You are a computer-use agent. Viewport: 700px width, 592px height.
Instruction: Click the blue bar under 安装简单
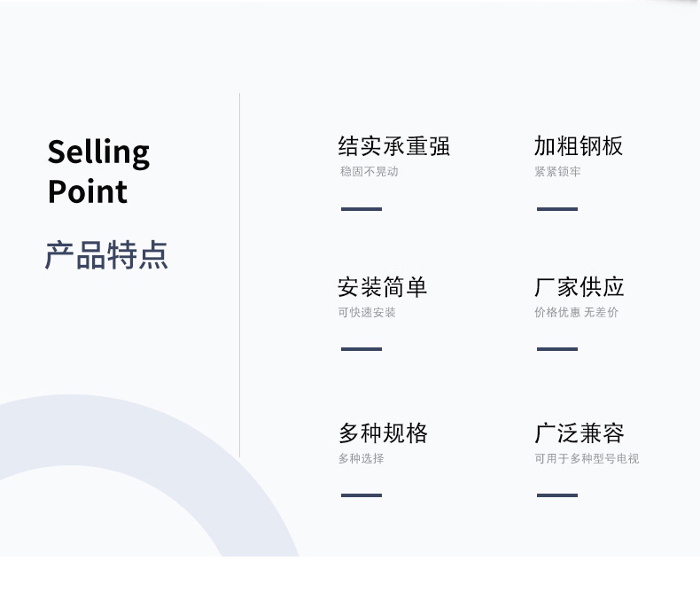coord(362,349)
